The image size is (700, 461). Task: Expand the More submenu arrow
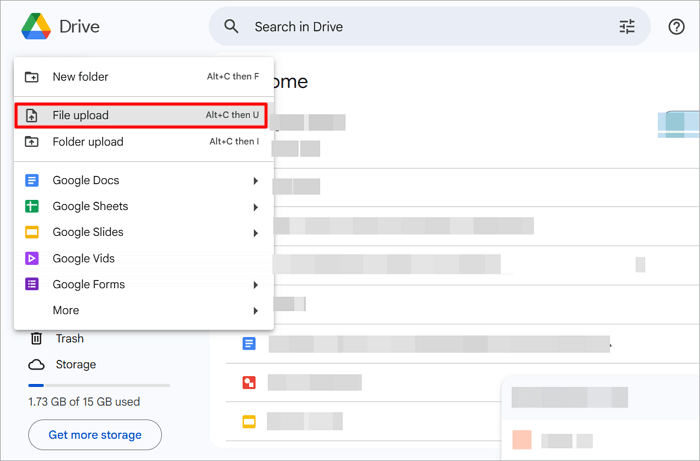[255, 311]
